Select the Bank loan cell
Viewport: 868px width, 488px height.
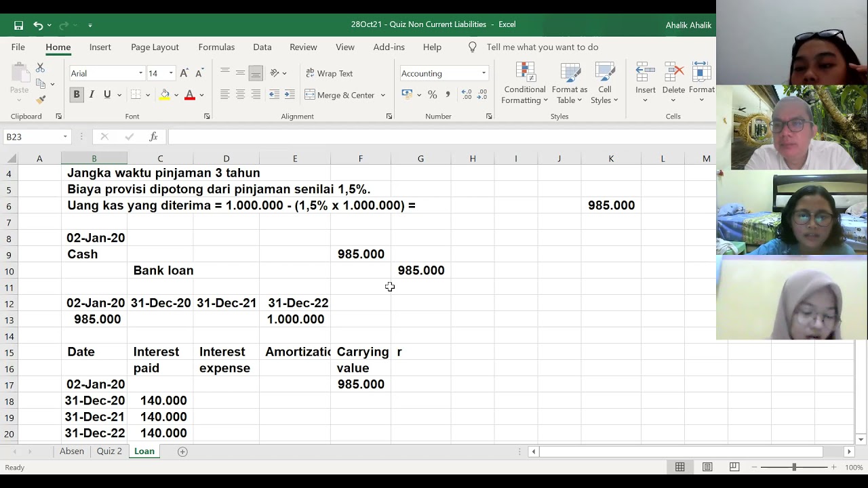click(160, 270)
